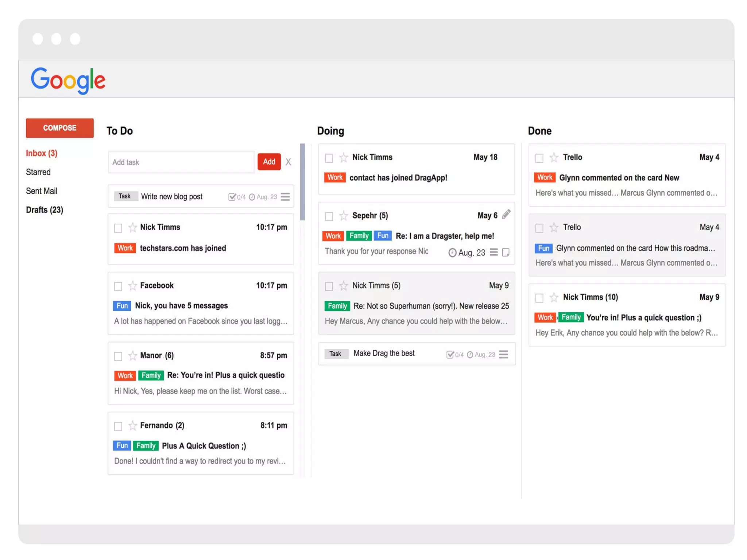747x560 pixels.
Task: Click the Add task input field
Action: (x=181, y=162)
